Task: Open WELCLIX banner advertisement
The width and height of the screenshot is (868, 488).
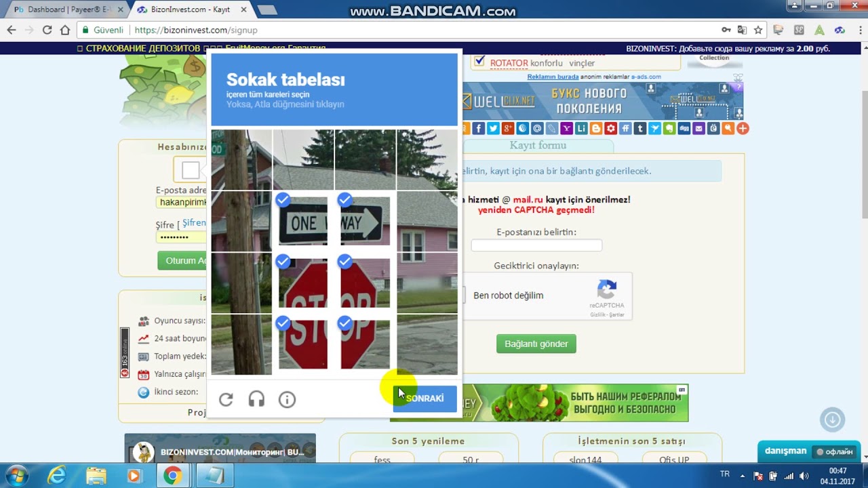Action: (602, 102)
